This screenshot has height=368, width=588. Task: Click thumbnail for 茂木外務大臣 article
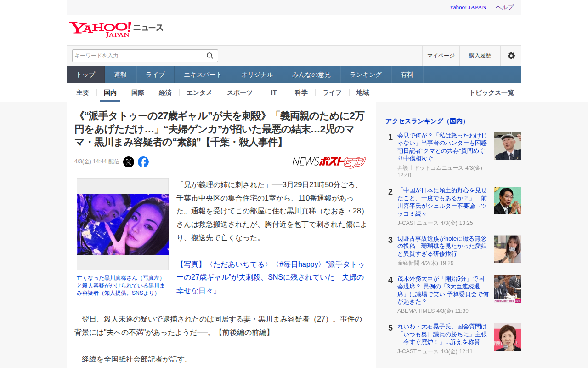(508, 289)
